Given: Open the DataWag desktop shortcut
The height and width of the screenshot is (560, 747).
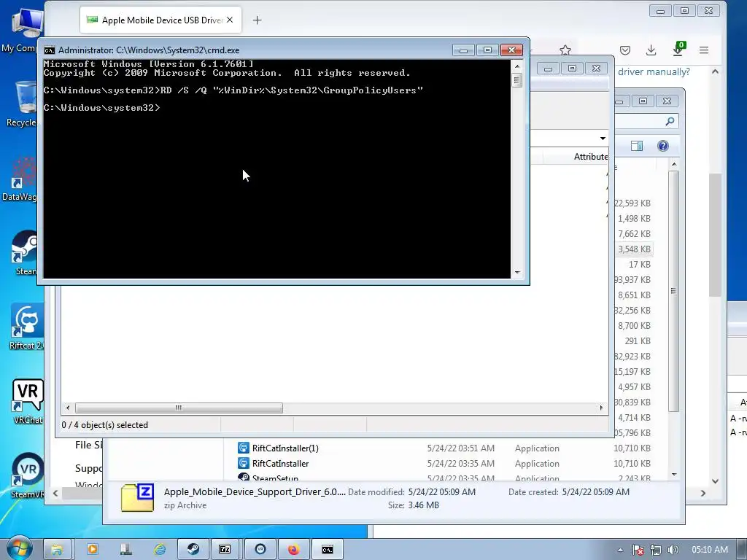Looking at the screenshot, I should pos(21,179).
